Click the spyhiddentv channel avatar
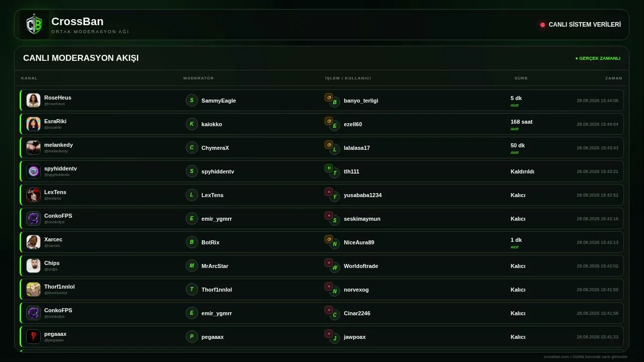 34,171
